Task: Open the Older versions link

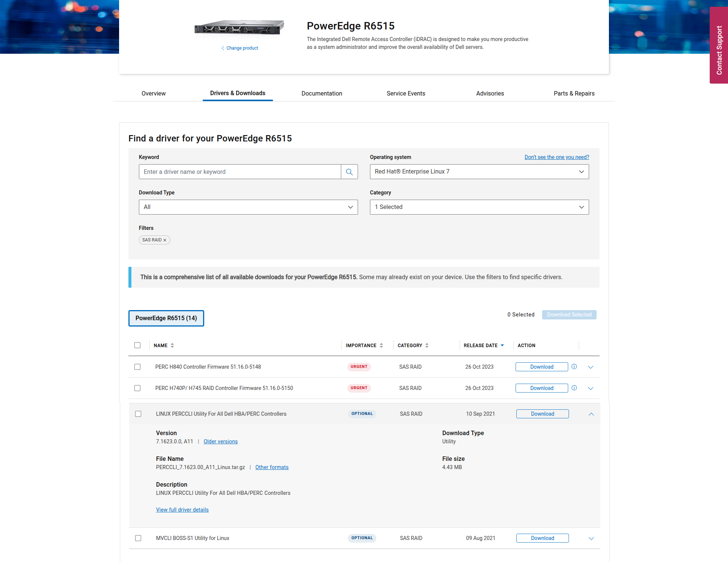Action: [221, 441]
